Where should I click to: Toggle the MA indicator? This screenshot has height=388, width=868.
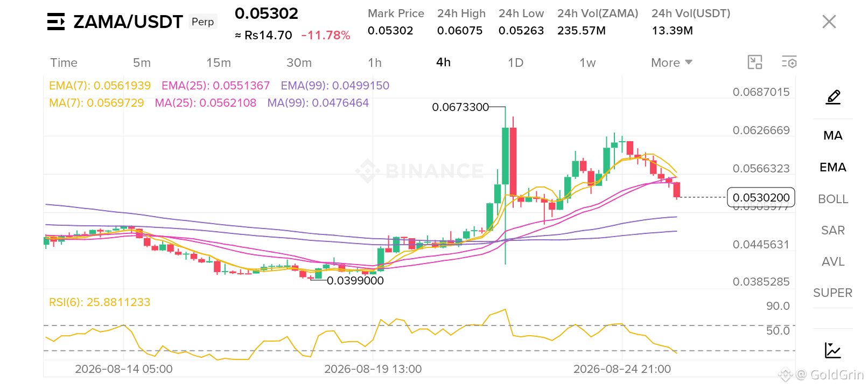[x=833, y=136]
